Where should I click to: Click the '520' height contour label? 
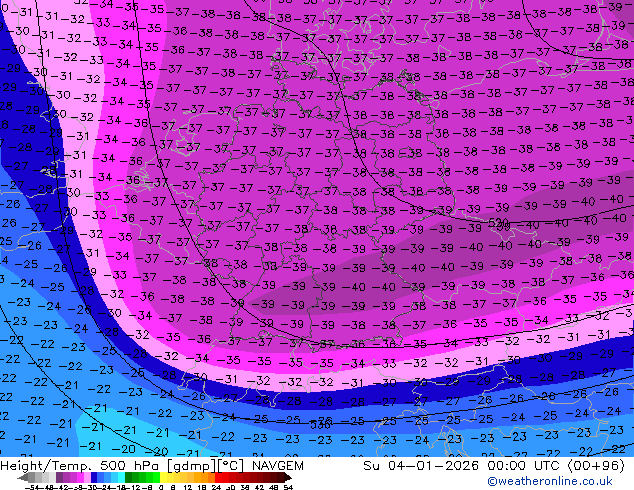(499, 223)
